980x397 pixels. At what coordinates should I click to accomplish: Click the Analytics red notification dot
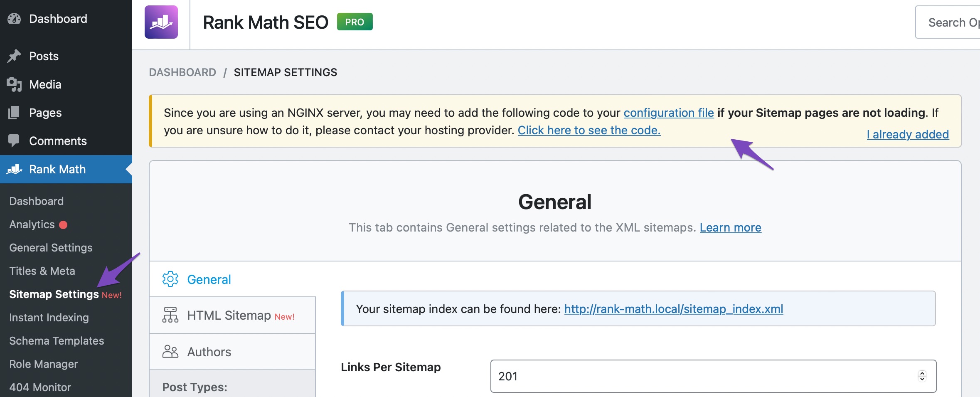click(x=63, y=225)
